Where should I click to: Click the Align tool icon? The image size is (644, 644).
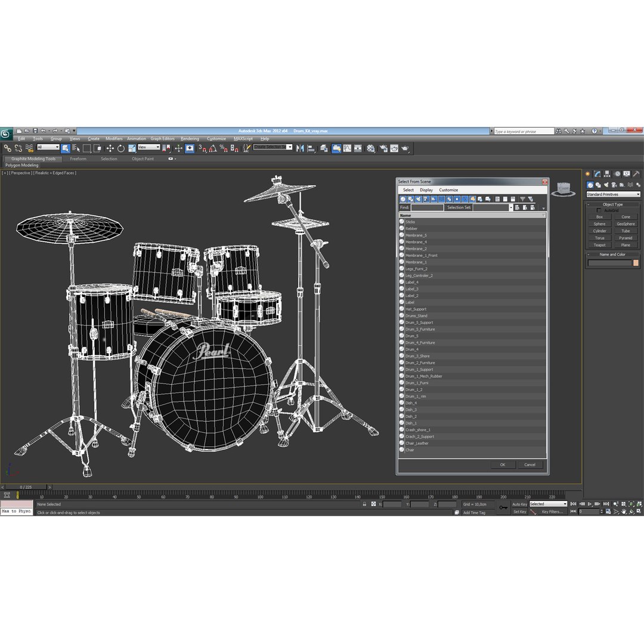click(311, 148)
